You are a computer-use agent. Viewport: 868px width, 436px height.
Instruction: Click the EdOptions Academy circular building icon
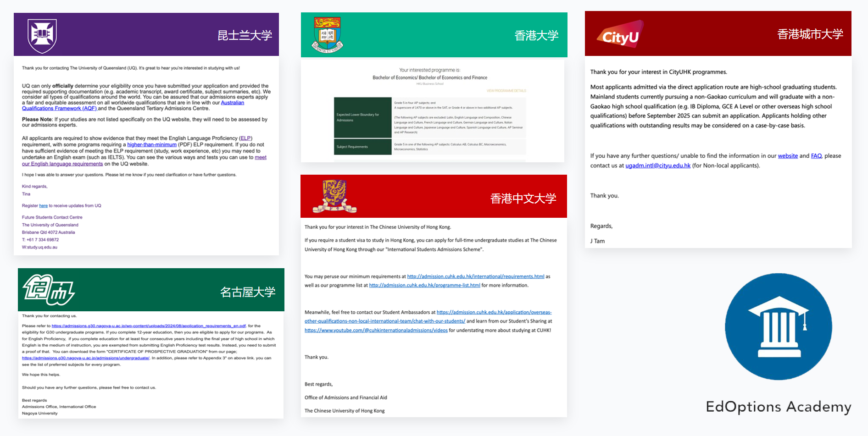(x=779, y=326)
